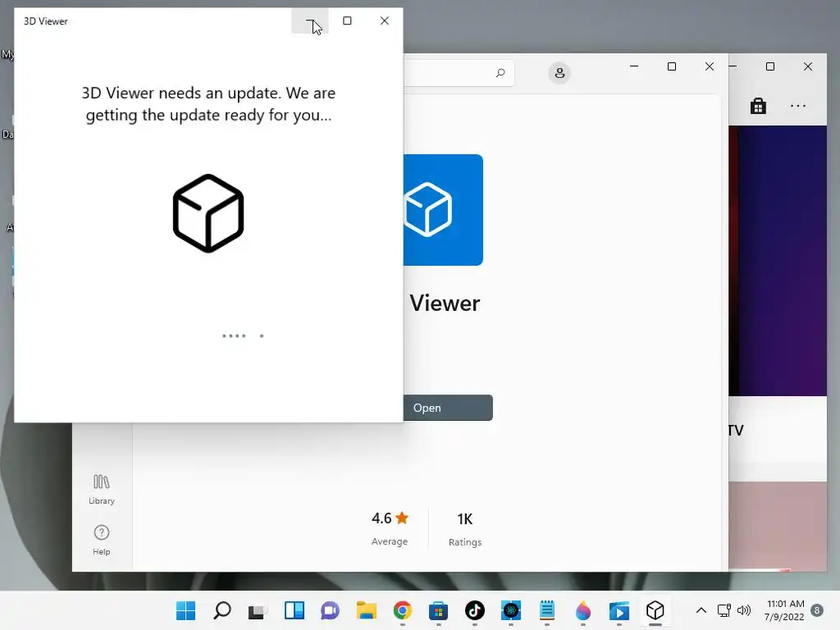Switch to Microsoft Store taskbar icon

point(438,610)
